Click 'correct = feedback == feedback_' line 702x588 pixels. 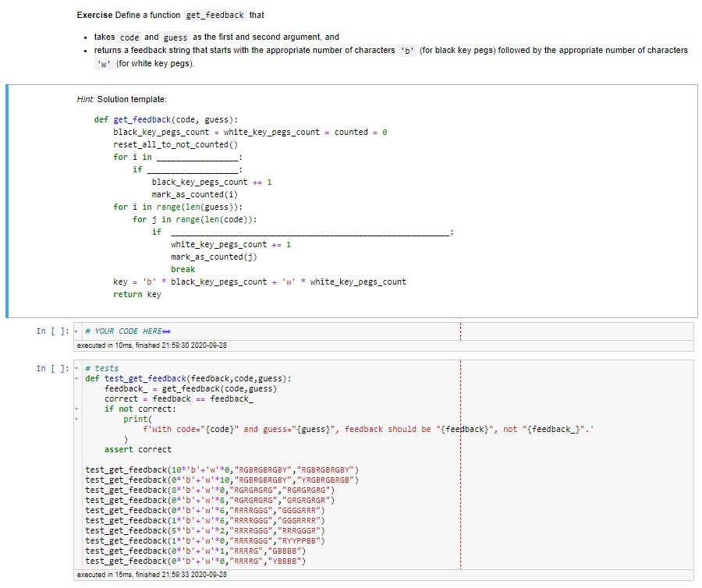pos(179,399)
